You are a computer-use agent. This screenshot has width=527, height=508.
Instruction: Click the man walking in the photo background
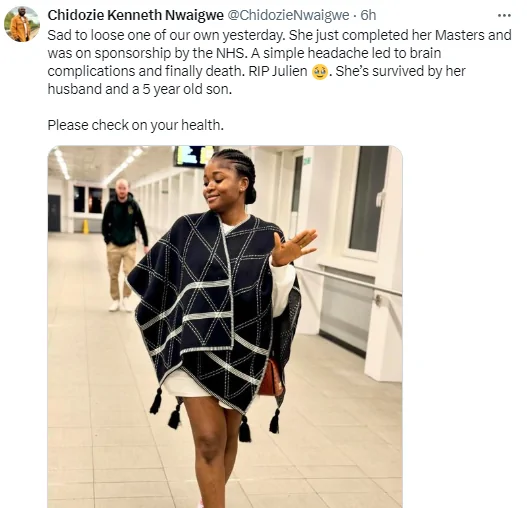tap(124, 246)
